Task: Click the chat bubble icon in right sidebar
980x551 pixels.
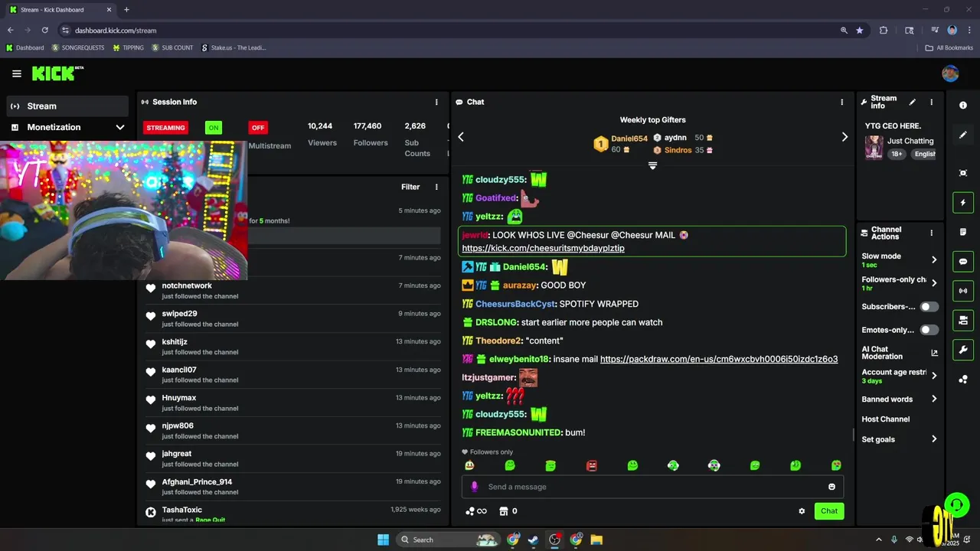Action: click(x=963, y=261)
